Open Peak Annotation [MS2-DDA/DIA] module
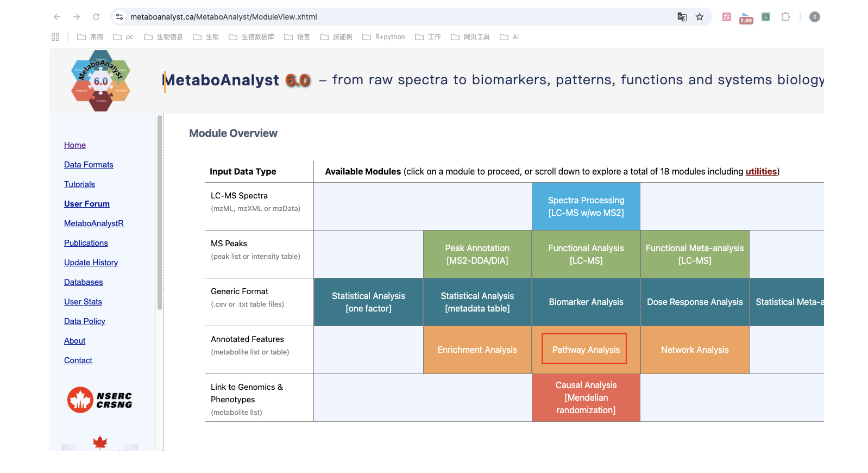Screen dimensions: 868x473 (x=477, y=254)
